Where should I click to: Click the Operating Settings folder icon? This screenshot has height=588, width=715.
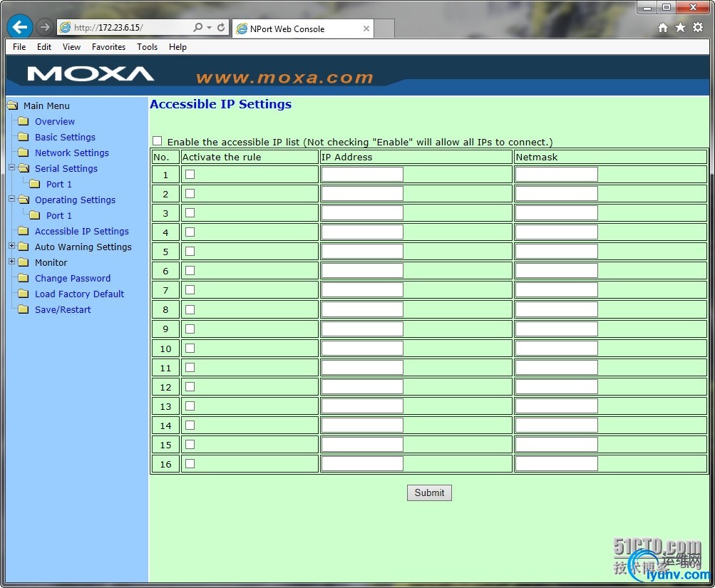coord(24,200)
